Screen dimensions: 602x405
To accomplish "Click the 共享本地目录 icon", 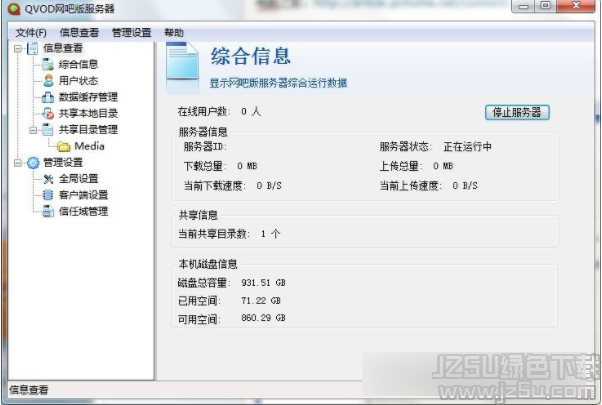I will 48,113.
